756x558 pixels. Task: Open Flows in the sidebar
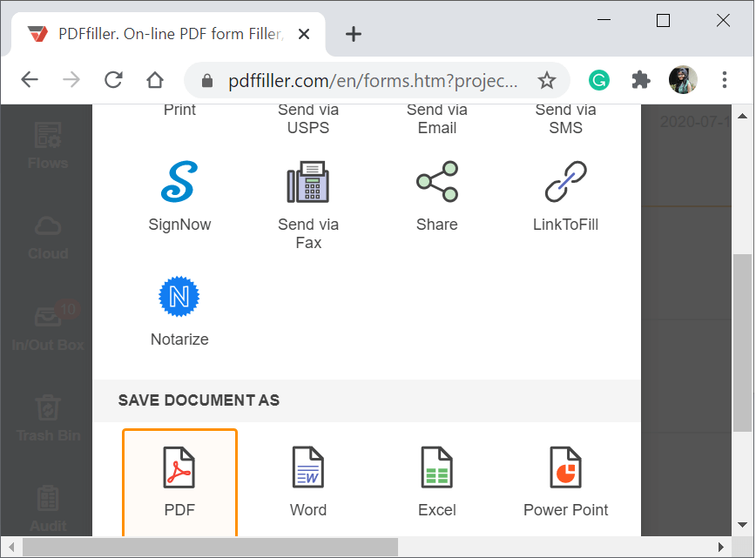point(48,146)
